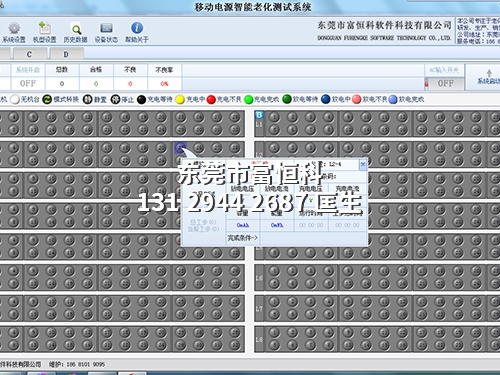Click the 静置 standby legend icon

click(x=87, y=99)
